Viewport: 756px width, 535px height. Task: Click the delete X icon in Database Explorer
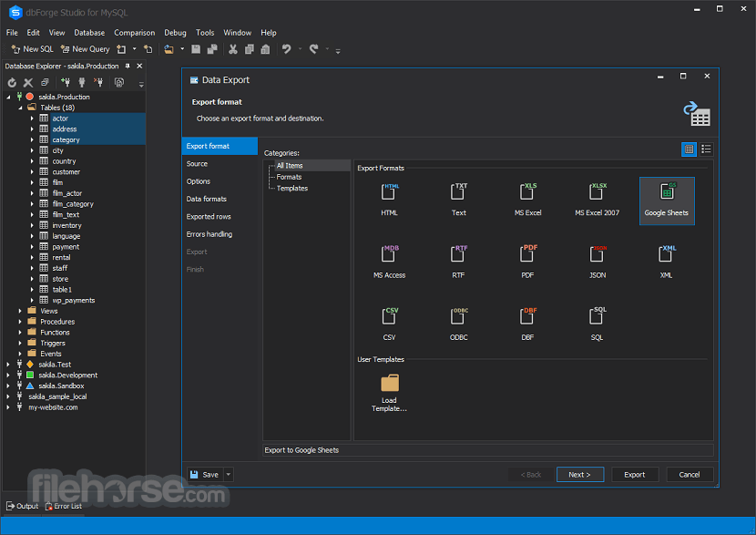[28, 83]
